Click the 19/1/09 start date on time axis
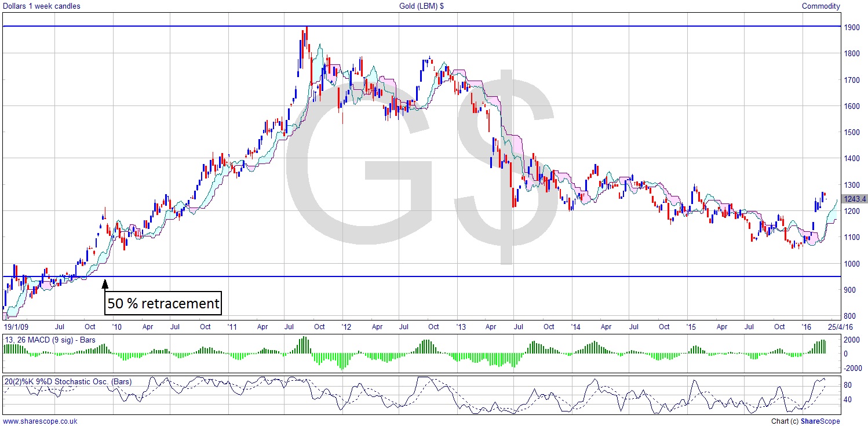868x426 pixels. (x=15, y=326)
